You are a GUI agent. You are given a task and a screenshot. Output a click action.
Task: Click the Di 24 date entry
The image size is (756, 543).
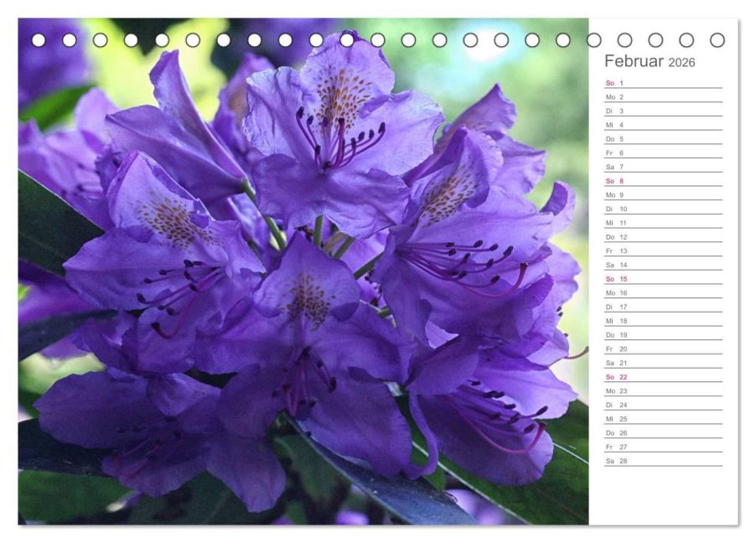click(664, 405)
